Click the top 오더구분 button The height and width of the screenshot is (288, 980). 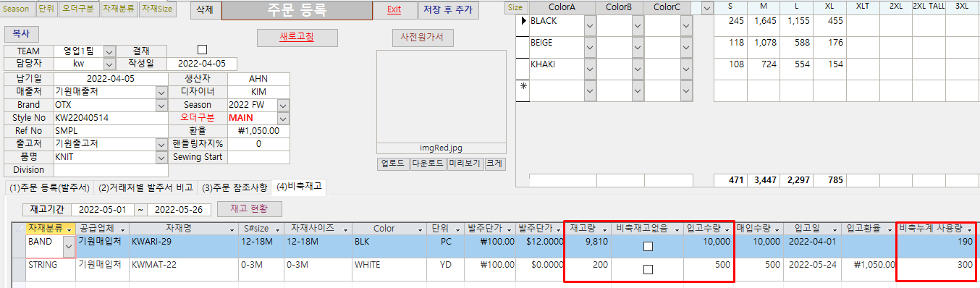coord(79,9)
